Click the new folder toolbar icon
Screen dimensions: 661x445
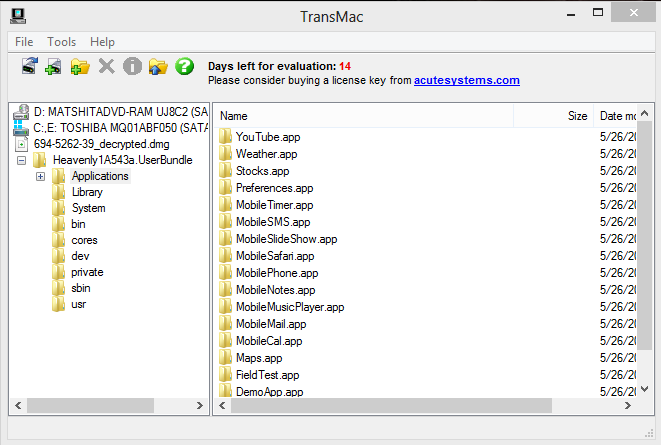[x=80, y=67]
